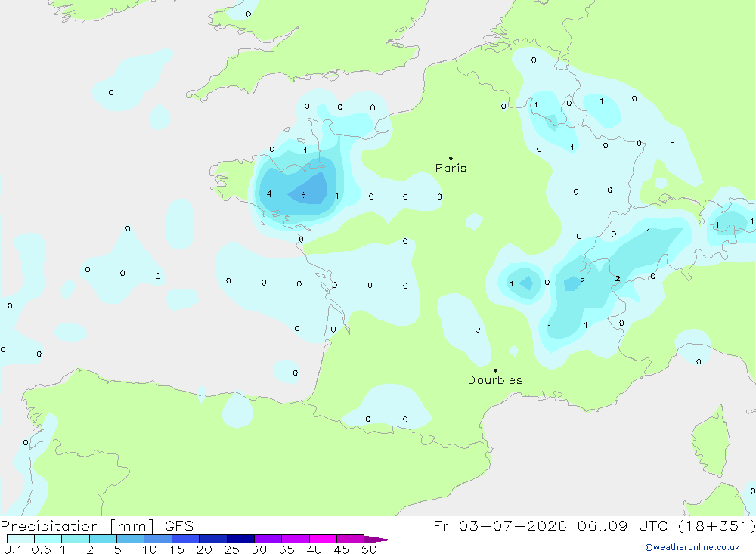Select the black dot marker above Dourbies

(495, 370)
